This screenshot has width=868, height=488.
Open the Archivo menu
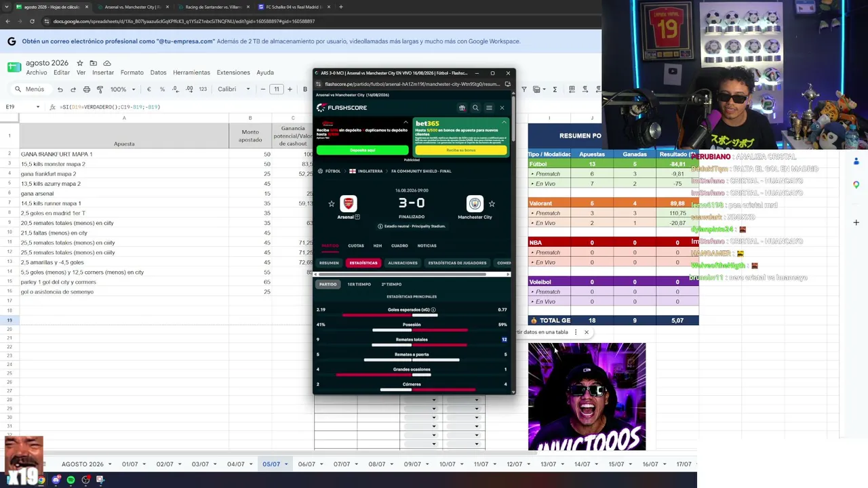[37, 73]
